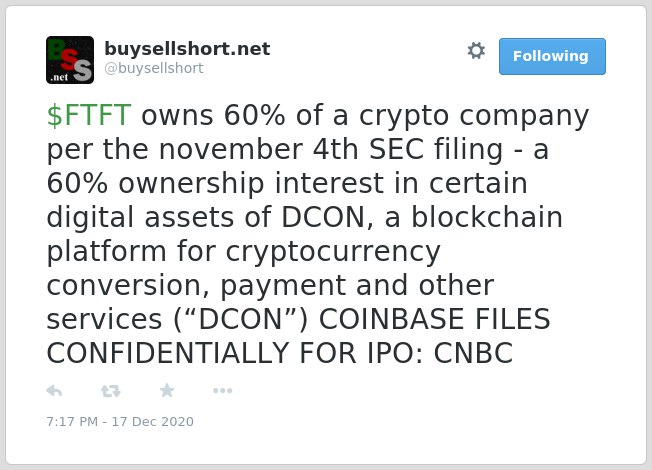
Task: Click the CONFIDENTIALLY word in tweet text
Action: (168, 353)
